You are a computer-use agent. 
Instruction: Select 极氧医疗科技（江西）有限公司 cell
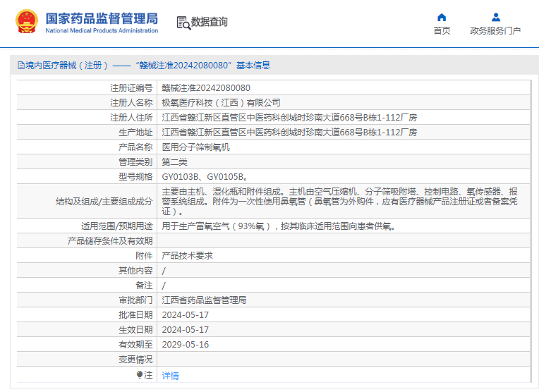pos(221,103)
